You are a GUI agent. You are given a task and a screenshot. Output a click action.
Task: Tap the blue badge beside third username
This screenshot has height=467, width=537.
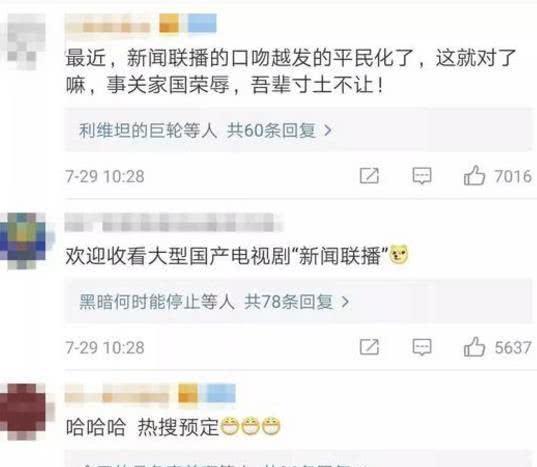tap(221, 393)
